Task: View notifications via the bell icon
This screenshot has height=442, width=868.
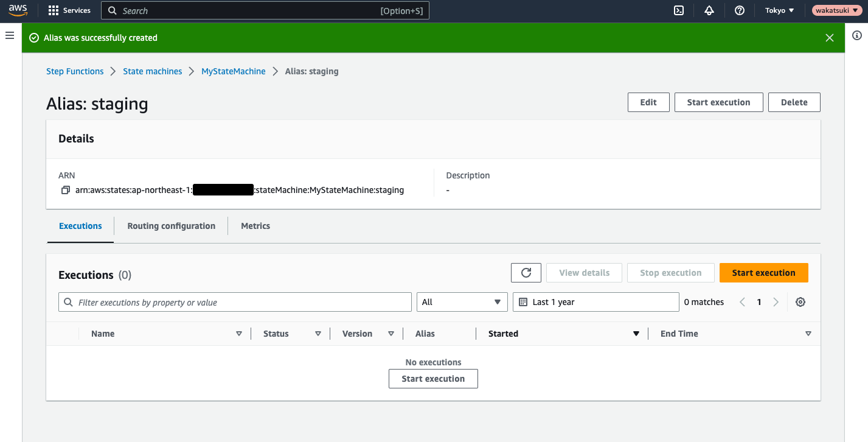Action: (709, 10)
